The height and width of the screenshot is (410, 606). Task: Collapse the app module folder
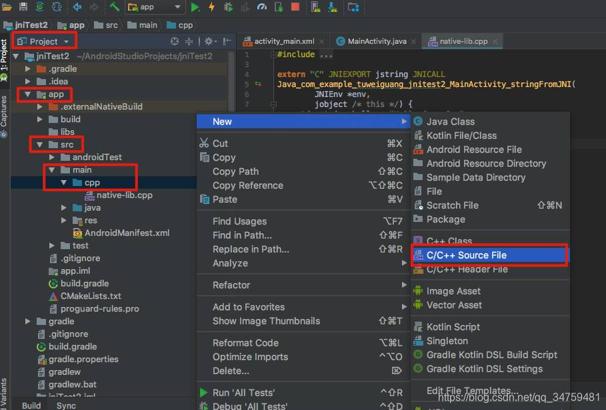pyautogui.click(x=27, y=94)
